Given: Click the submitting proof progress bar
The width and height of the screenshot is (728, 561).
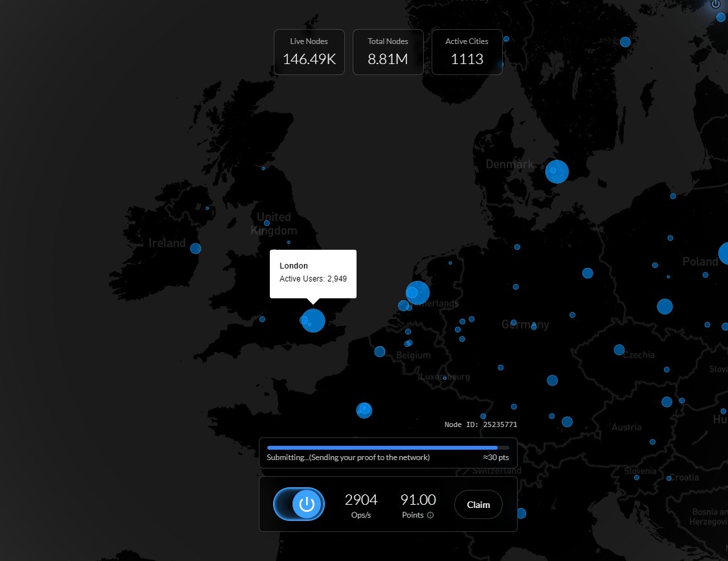Looking at the screenshot, I should pyautogui.click(x=388, y=448).
